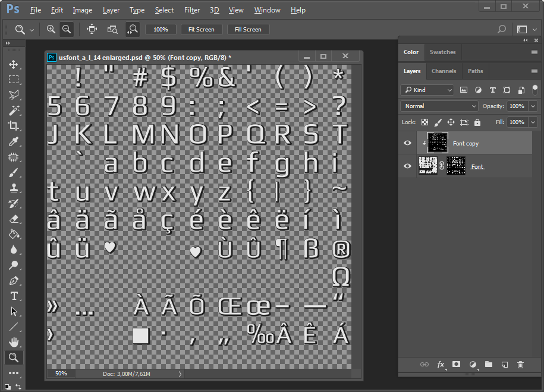544x392 pixels.
Task: Select the Path Selection tool
Action: (14, 311)
